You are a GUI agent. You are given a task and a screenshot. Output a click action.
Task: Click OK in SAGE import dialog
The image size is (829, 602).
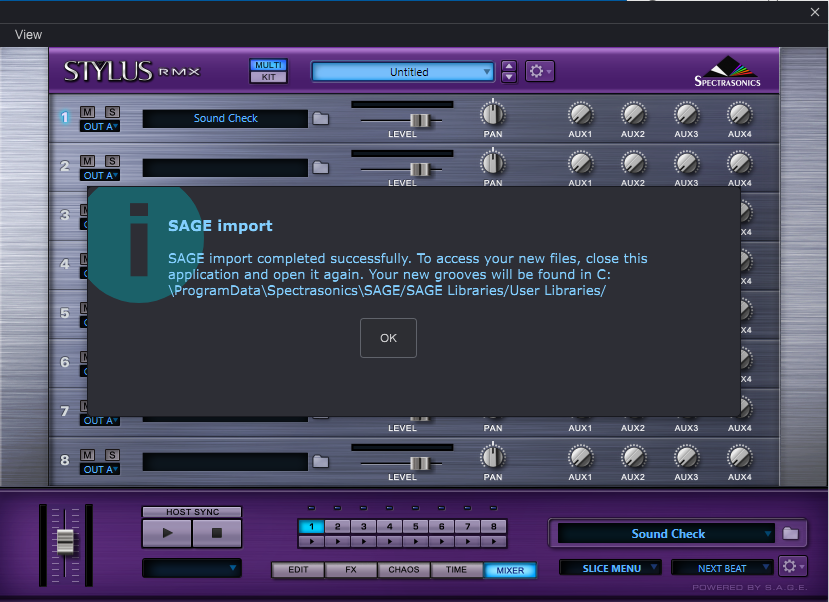coord(388,338)
